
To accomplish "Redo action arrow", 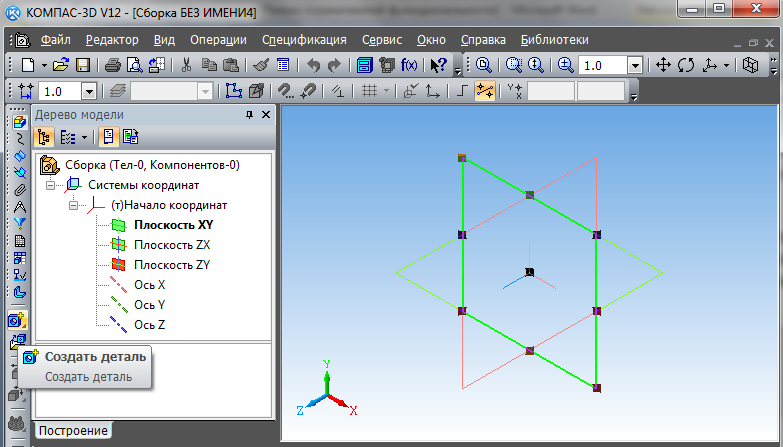I will (334, 65).
